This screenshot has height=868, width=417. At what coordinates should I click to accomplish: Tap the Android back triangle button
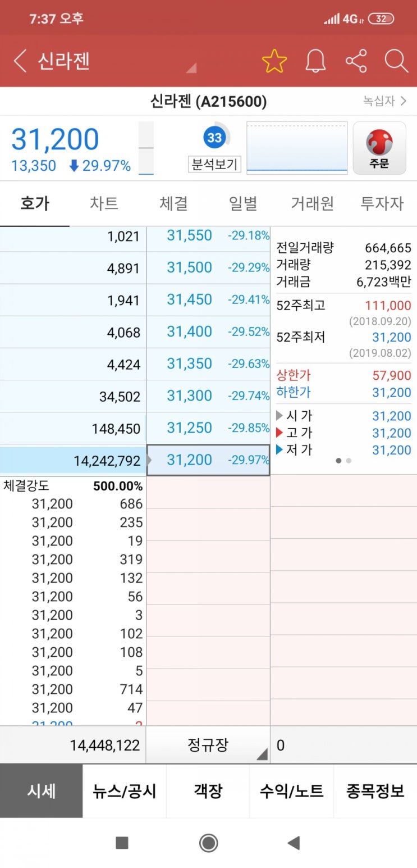[293, 843]
